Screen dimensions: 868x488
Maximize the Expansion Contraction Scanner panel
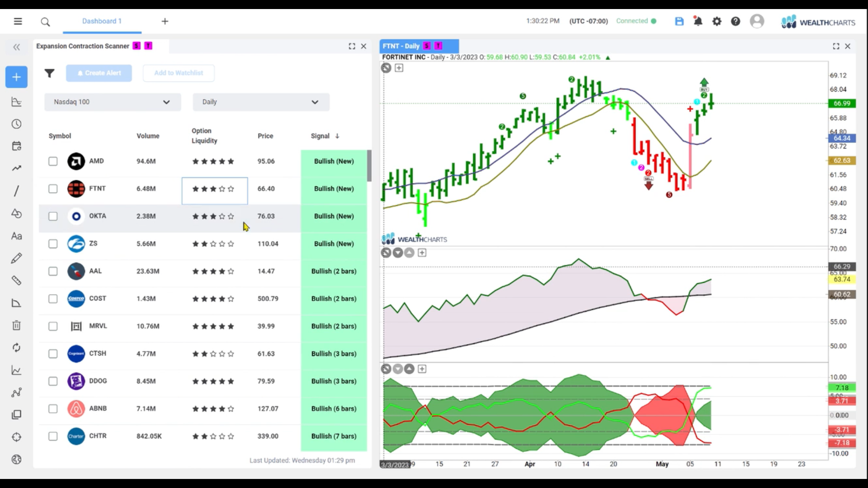352,46
